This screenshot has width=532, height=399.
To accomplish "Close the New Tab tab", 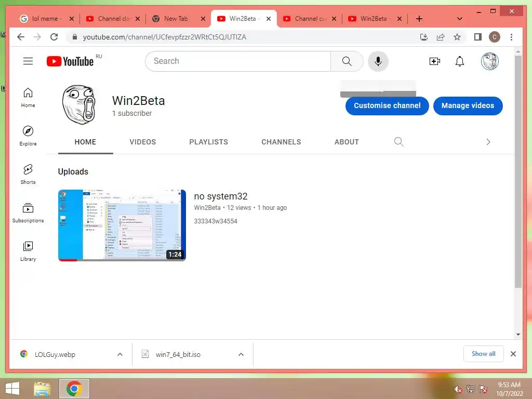I will tap(203, 19).
